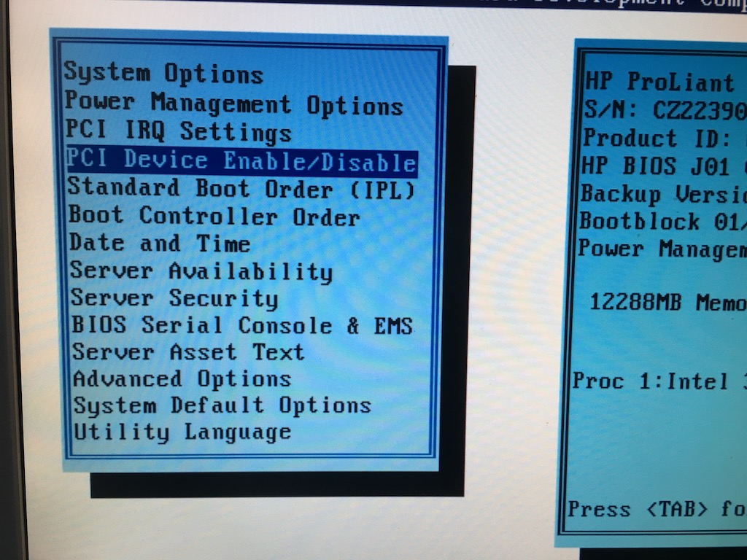The height and width of the screenshot is (560, 747).
Task: Select Utility Language menu item
Action: coord(182,432)
